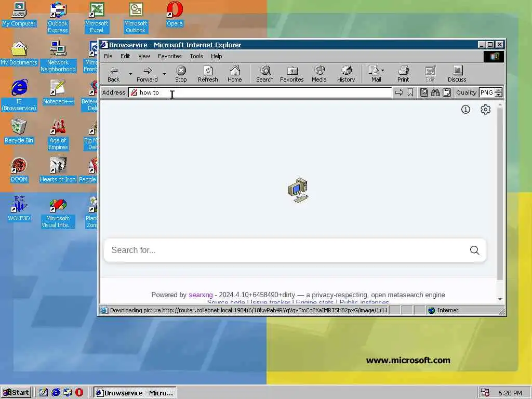Image resolution: width=532 pixels, height=399 pixels.
Task: Select the Recycle Bin desktop icon
Action: coord(19,131)
